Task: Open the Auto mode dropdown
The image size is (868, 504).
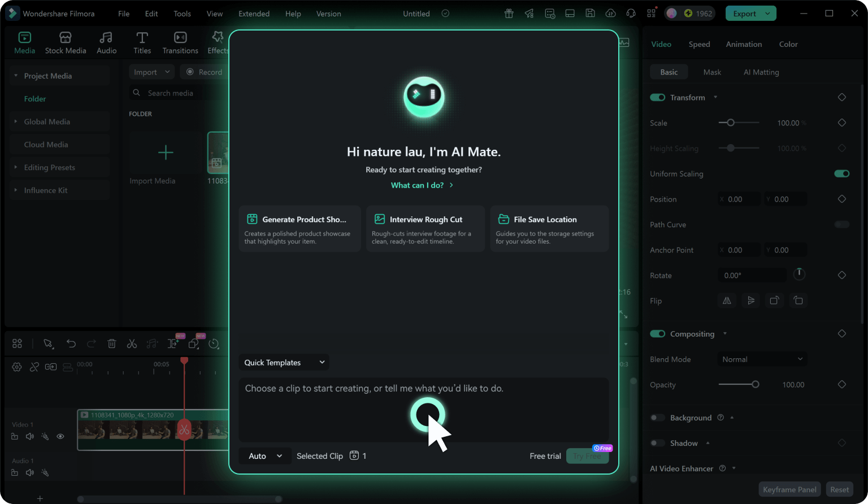Action: [265, 456]
